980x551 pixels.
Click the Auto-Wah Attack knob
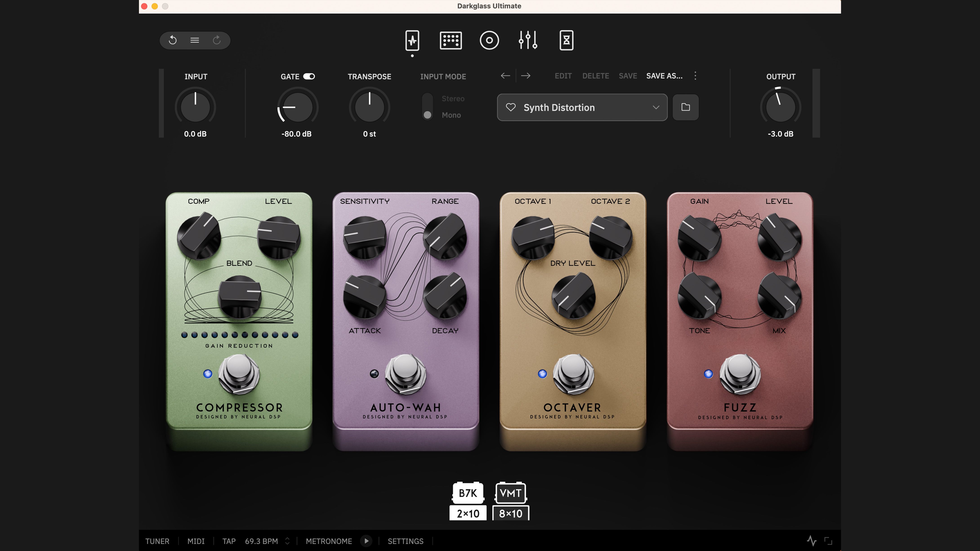click(364, 297)
